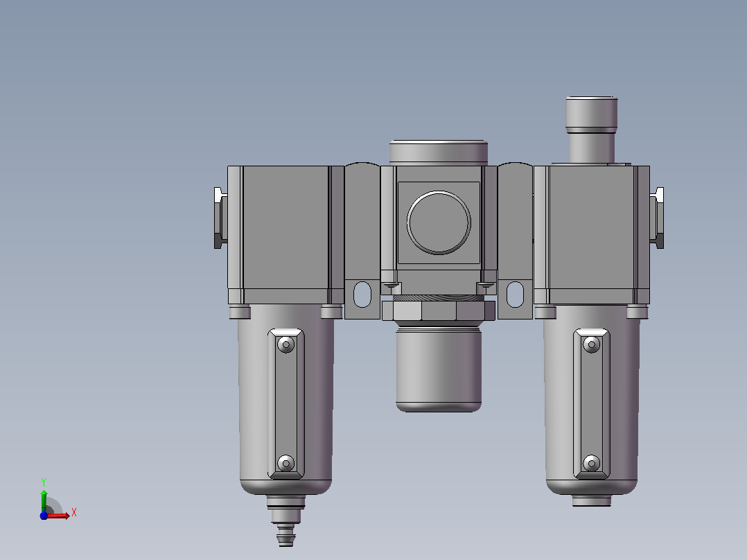Select the hex port fitting on the right side
The height and width of the screenshot is (560, 747).
click(657, 218)
